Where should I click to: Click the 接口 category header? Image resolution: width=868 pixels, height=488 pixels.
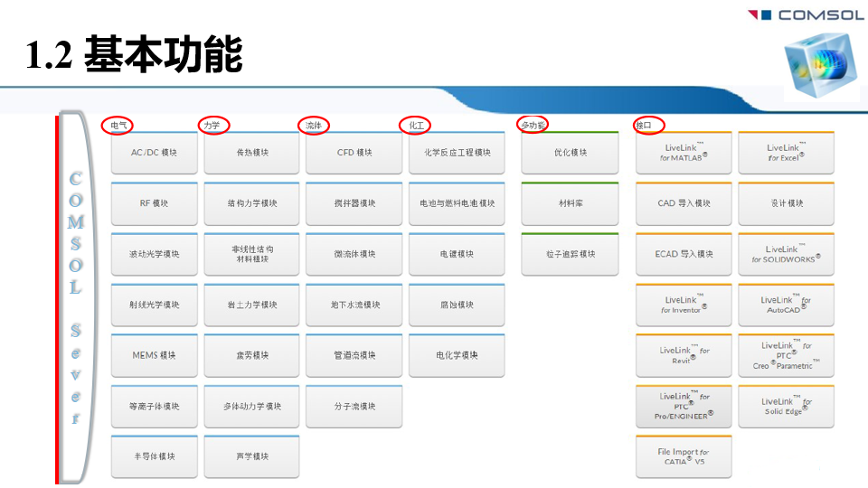(648, 126)
